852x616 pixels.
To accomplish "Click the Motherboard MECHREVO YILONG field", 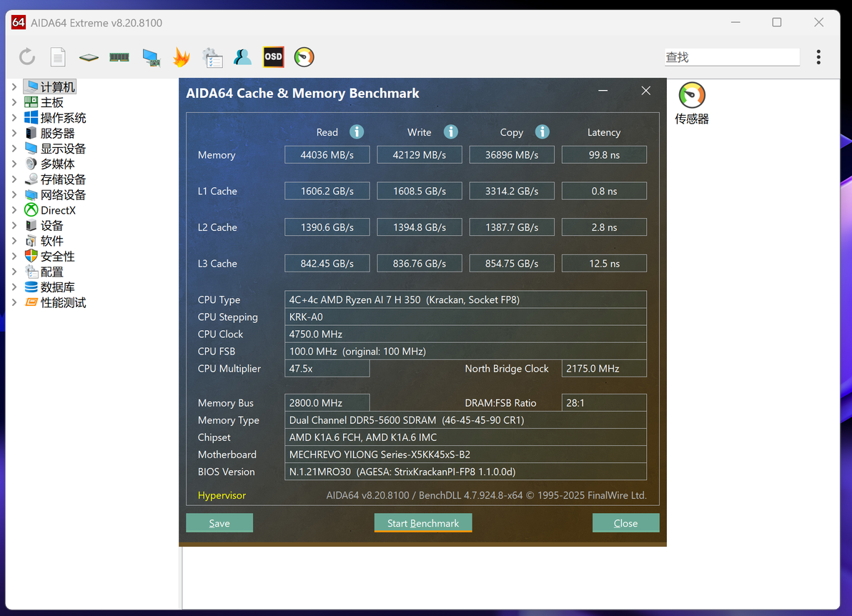I will [465, 454].
